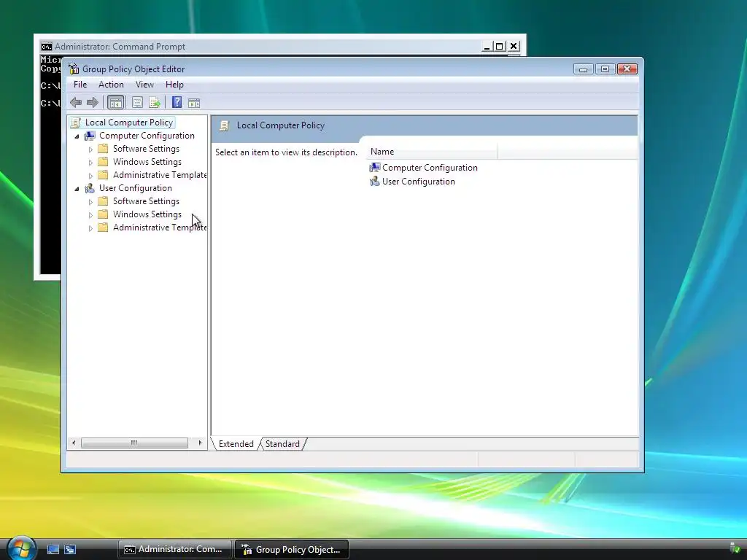Activate Group Policy Object Editor taskbar button
The height and width of the screenshot is (560, 747).
coord(292,550)
